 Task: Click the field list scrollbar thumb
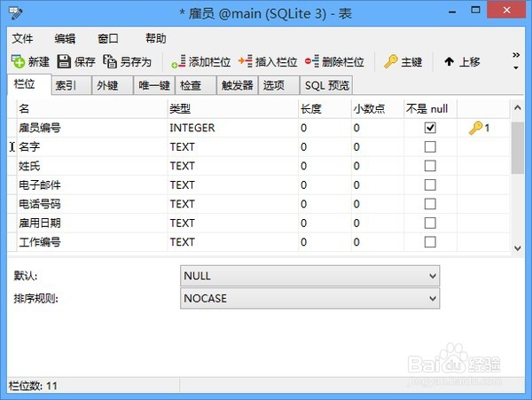click(x=518, y=148)
